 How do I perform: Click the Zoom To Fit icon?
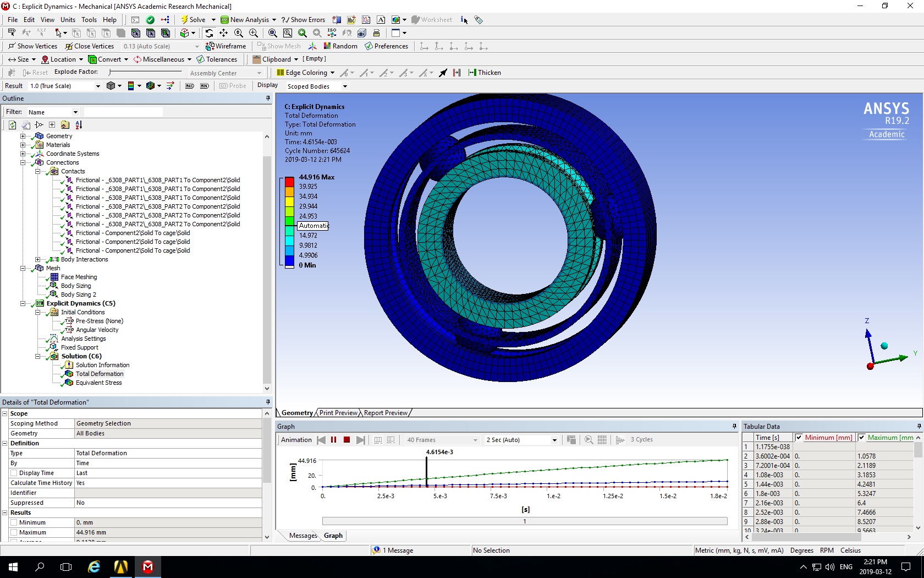point(272,33)
